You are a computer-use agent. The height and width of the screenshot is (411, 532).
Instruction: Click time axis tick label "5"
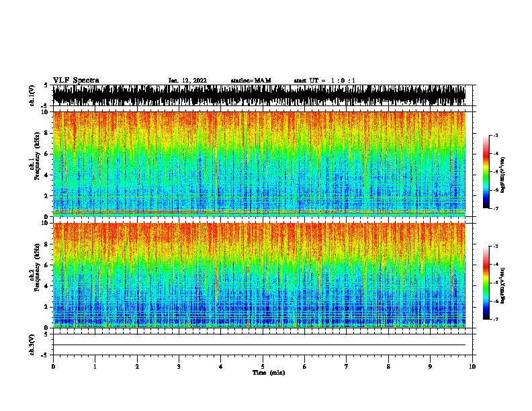[263, 367]
